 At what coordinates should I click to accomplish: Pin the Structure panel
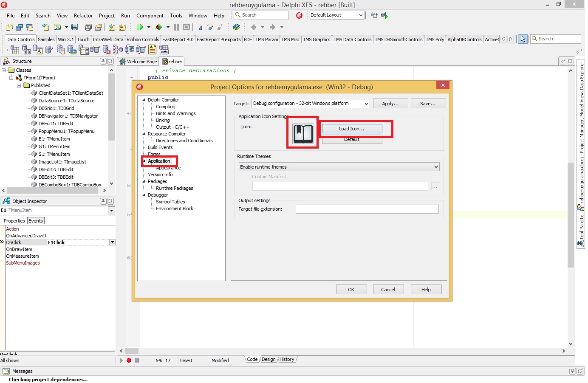click(103, 61)
